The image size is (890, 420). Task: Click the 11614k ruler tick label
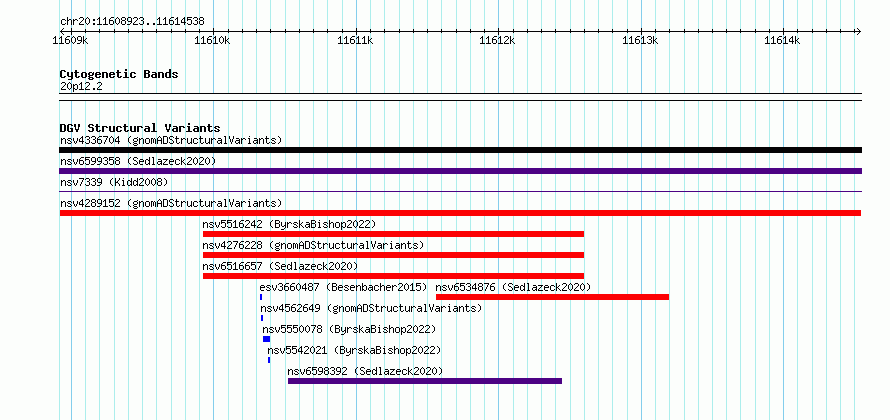[x=783, y=41]
